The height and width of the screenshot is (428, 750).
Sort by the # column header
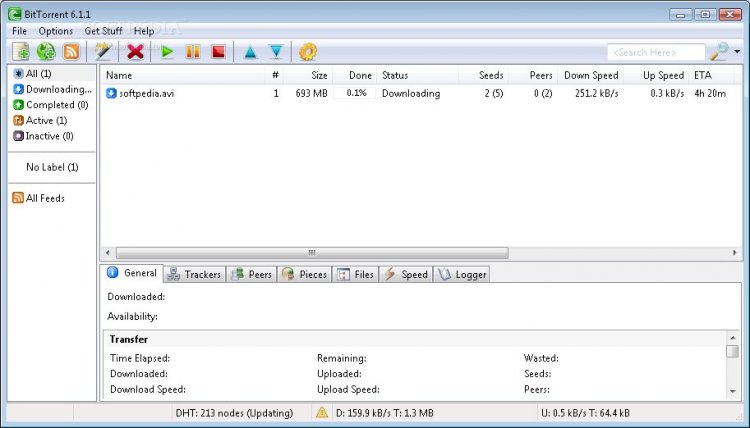click(275, 76)
